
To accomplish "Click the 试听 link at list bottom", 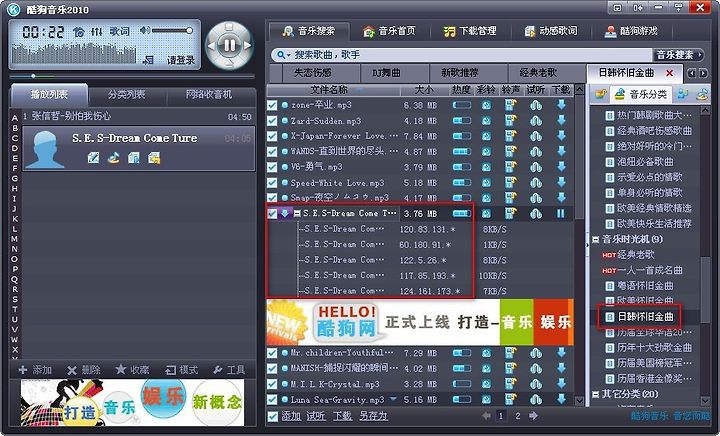I will pos(316,416).
